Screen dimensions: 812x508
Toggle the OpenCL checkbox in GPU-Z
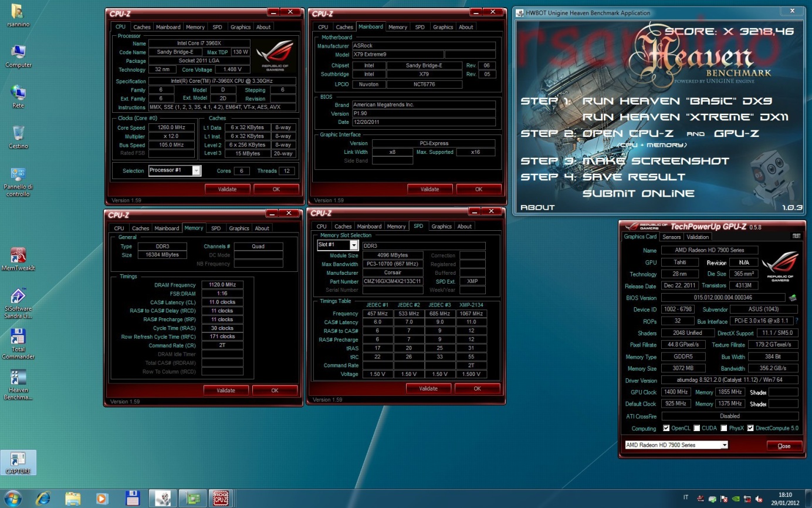click(x=666, y=428)
